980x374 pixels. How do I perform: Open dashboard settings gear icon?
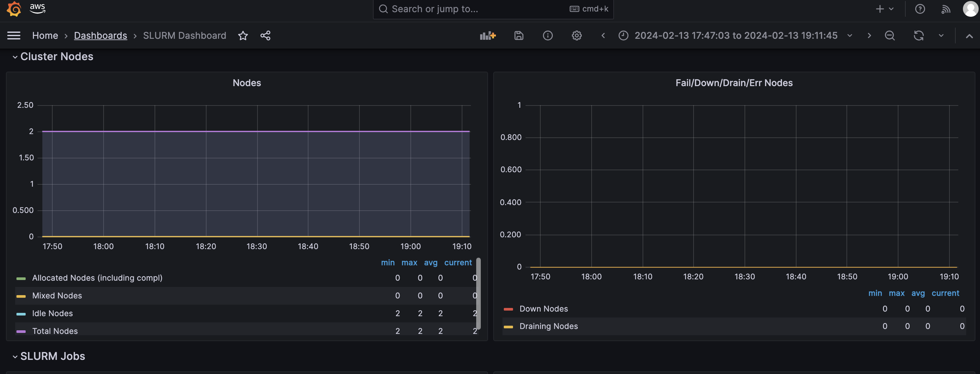(576, 35)
